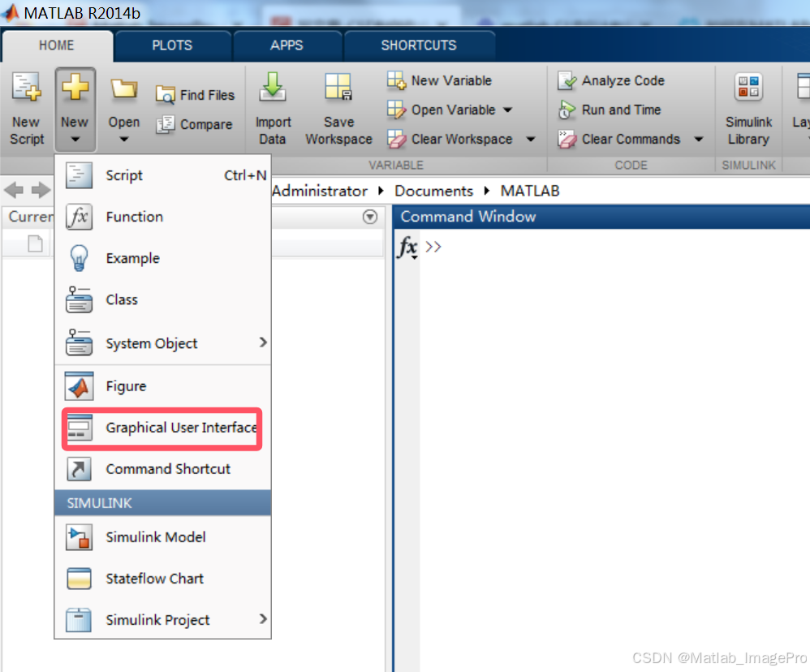810x672 pixels.
Task: Select Function in the New menu
Action: point(162,217)
